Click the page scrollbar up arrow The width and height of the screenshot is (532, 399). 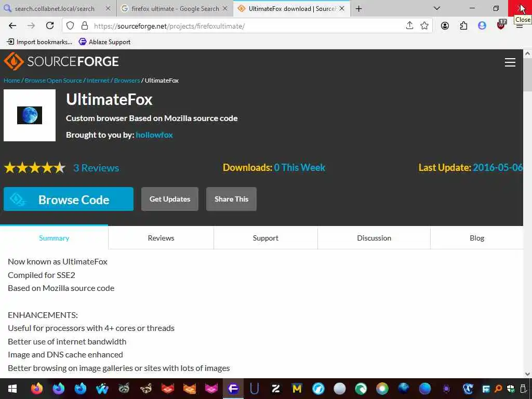point(528,54)
